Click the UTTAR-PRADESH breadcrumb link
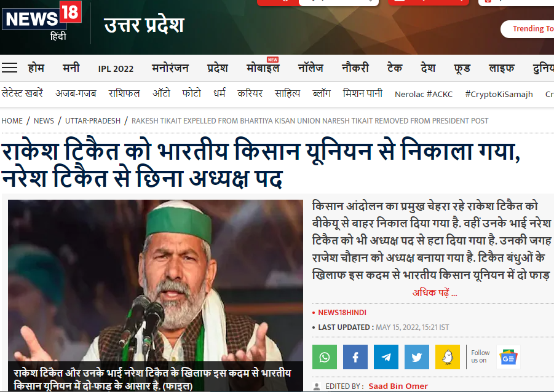The height and width of the screenshot is (392, 554). (x=93, y=121)
